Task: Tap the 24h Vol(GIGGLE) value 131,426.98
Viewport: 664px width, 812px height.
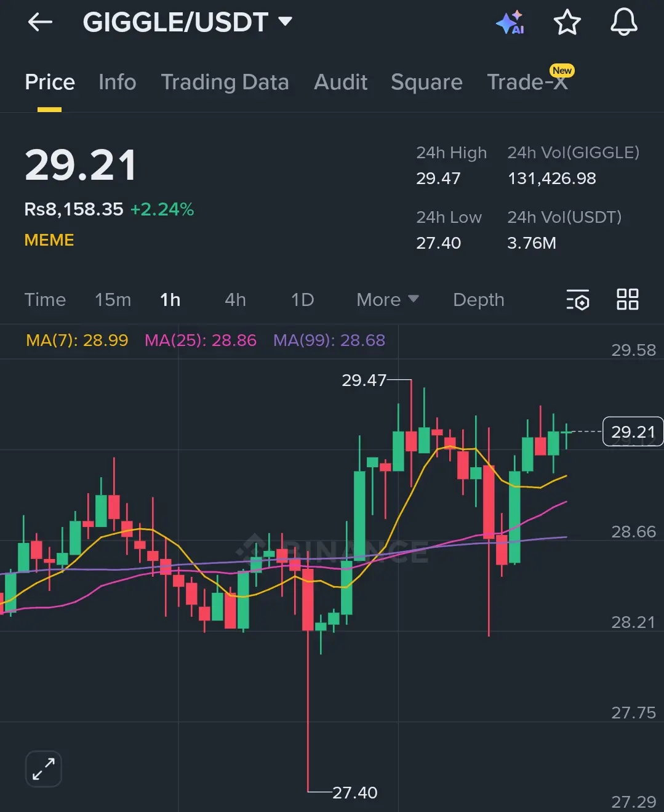Action: (551, 179)
